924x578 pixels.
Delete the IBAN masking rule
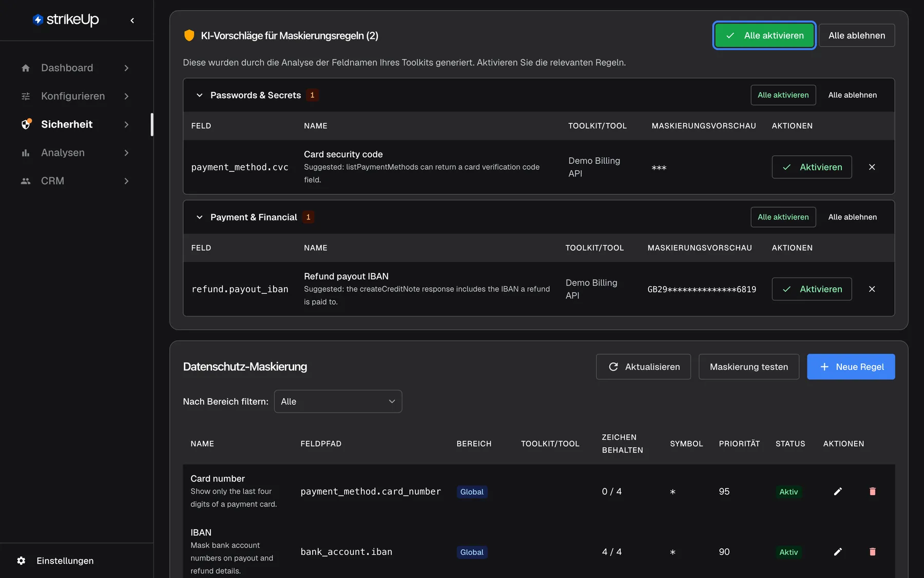point(872,552)
